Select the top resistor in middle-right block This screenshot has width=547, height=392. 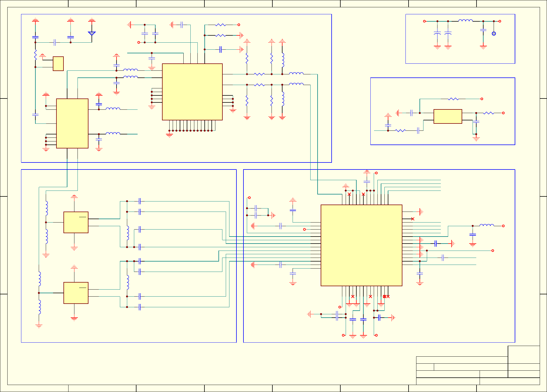click(x=453, y=99)
